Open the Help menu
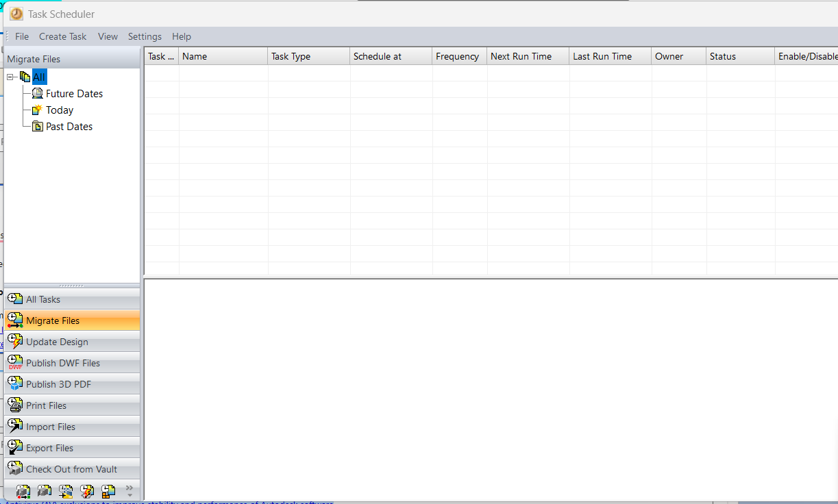The image size is (838, 504). click(x=182, y=36)
